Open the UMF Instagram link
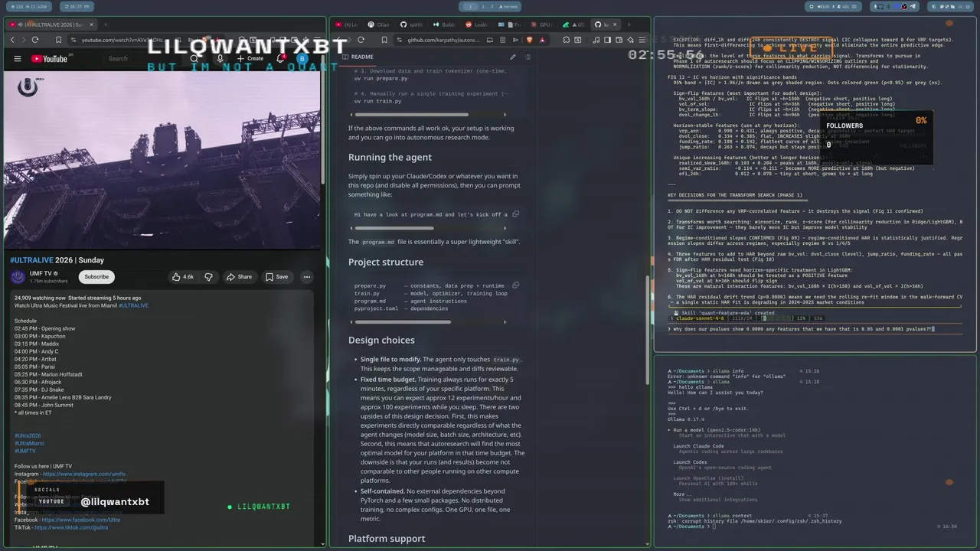 pyautogui.click(x=84, y=474)
